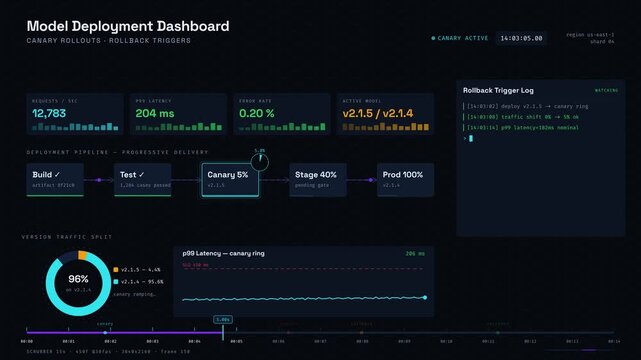Viewport: 641px width, 360px height.
Task: Jump to 00:04 on the timeline
Action: tap(195, 341)
